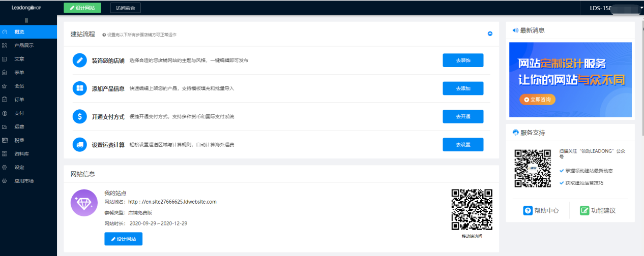Click the 表单 form icon
This screenshot has height=256, width=644.
tap(5, 72)
